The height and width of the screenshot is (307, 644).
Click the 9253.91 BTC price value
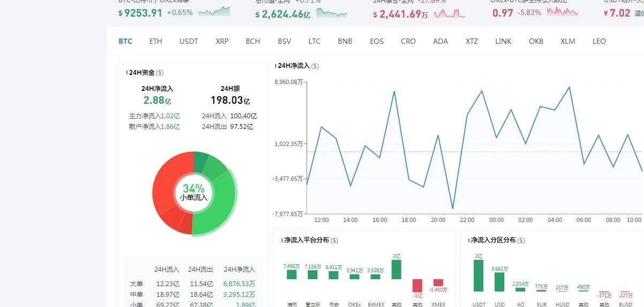tap(143, 13)
